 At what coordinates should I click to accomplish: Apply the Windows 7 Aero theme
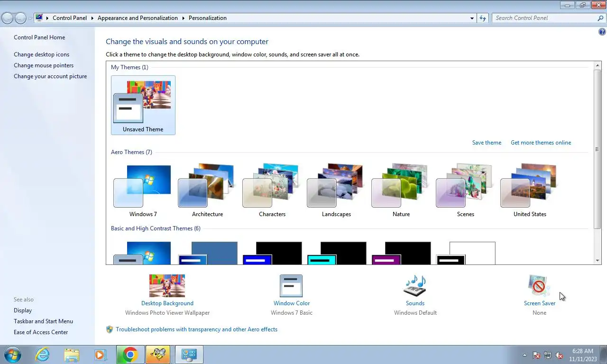pyautogui.click(x=143, y=191)
